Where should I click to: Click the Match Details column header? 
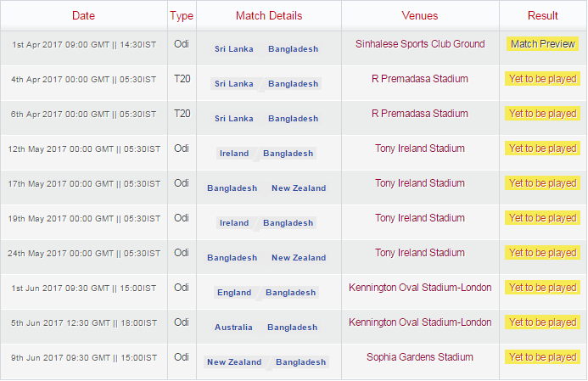click(x=268, y=15)
